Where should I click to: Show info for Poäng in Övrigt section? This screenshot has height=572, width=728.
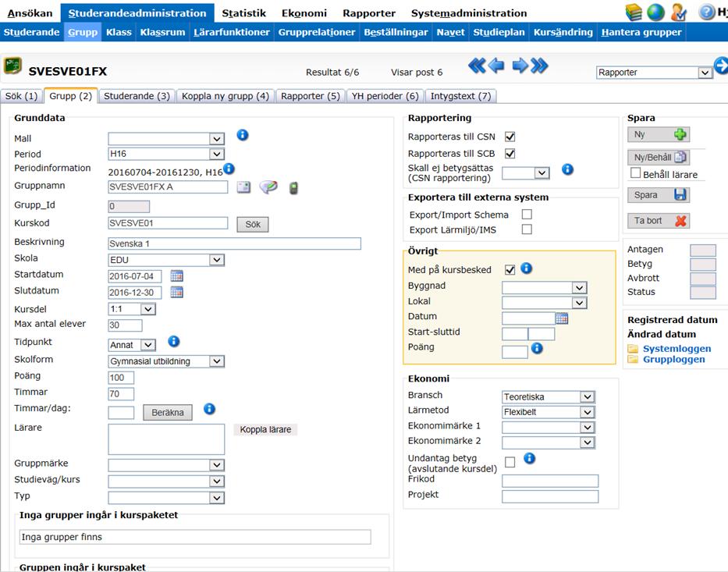tap(537, 348)
